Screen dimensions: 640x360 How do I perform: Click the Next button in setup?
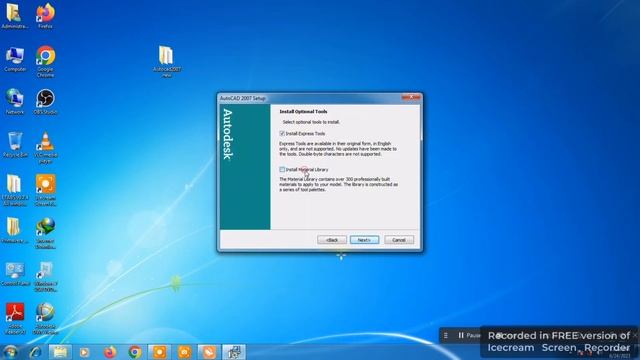pyautogui.click(x=364, y=240)
